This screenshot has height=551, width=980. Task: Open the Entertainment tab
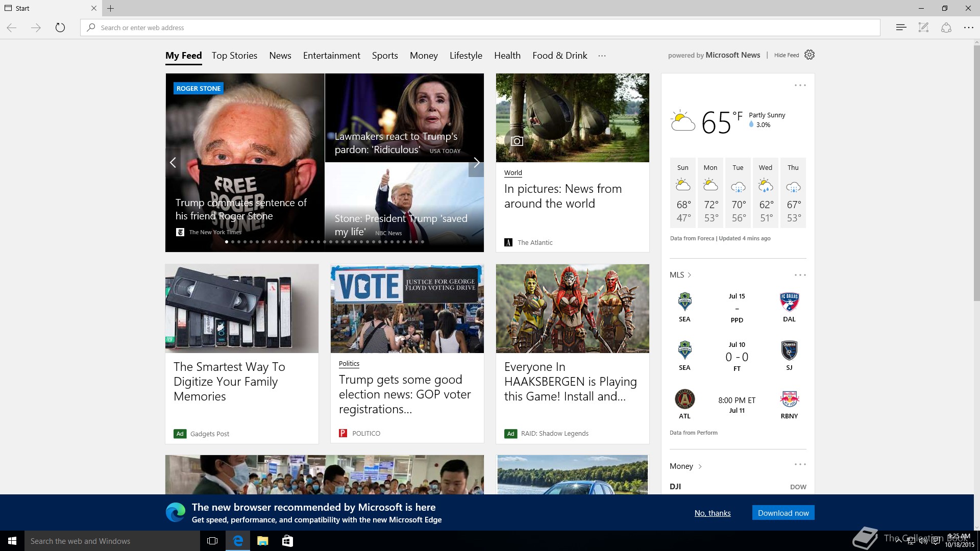pyautogui.click(x=332, y=56)
